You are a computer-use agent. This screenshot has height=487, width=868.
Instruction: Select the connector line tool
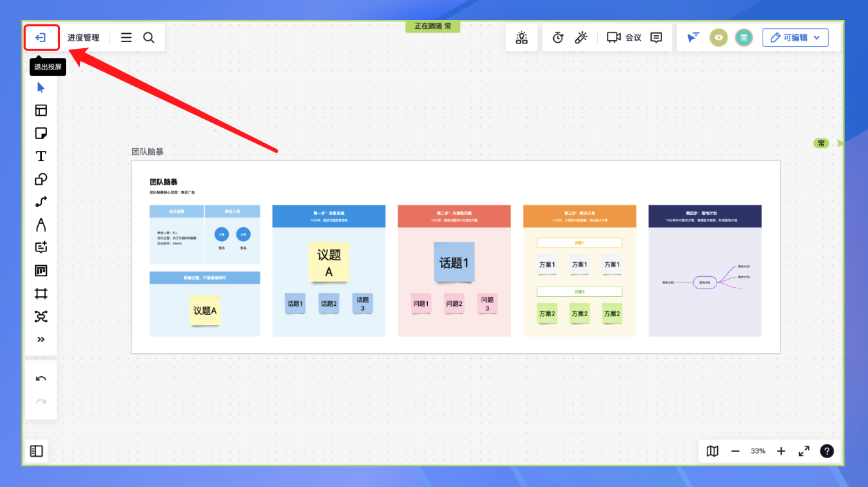41,202
